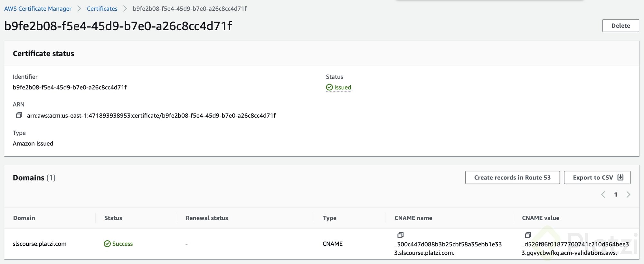Copy the CNAME value using its copy icon
Viewport: 644px width, 264px height.
528,235
